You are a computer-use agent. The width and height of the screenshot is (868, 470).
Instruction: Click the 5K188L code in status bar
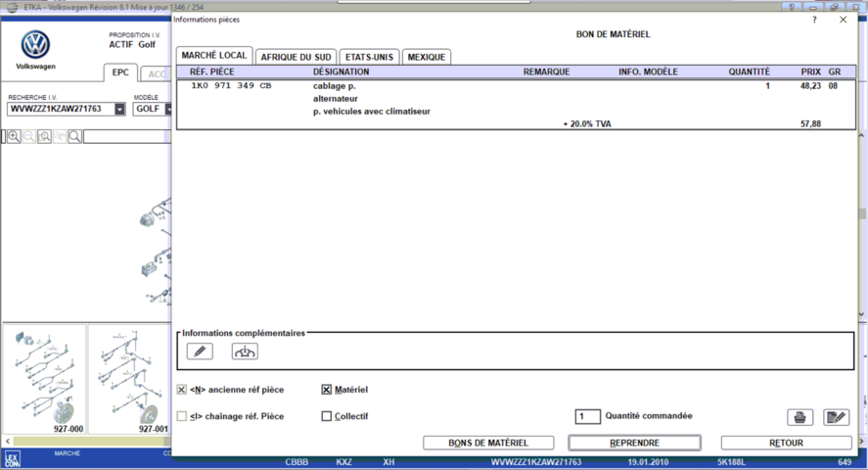point(731,462)
